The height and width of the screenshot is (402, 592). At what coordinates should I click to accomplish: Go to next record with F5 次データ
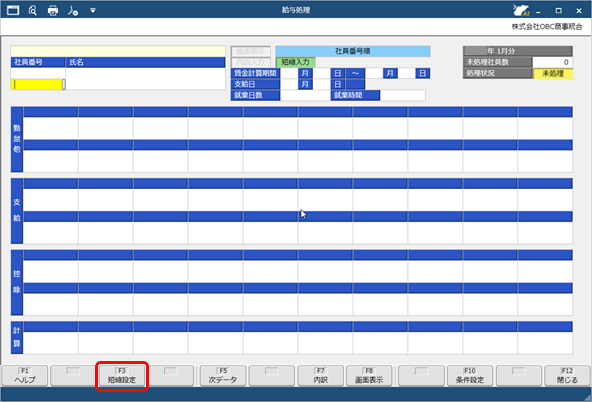[x=223, y=376]
